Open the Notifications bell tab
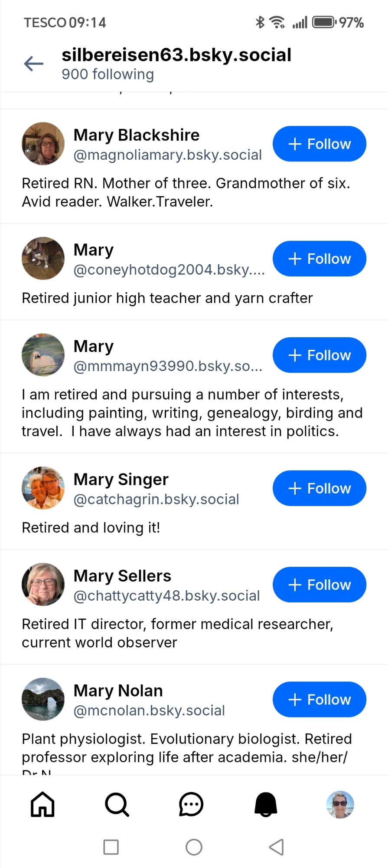The height and width of the screenshot is (868, 388). [x=266, y=804]
